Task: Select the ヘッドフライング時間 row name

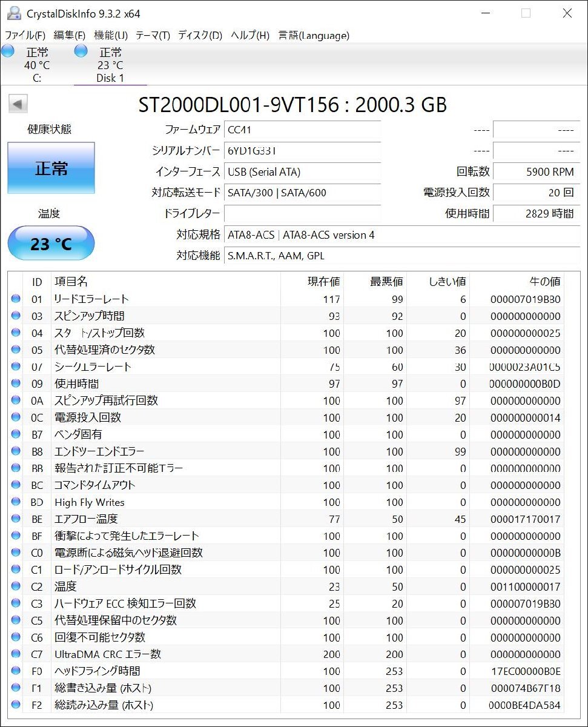Action: (97, 671)
